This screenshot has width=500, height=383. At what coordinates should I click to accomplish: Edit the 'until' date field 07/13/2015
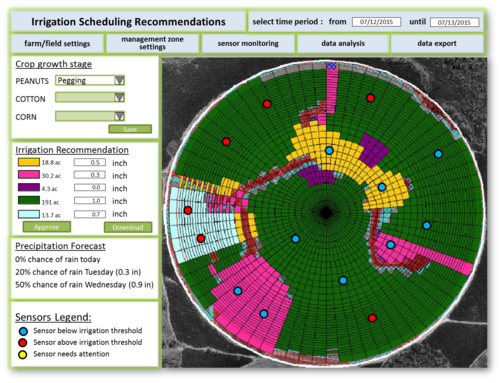[454, 22]
